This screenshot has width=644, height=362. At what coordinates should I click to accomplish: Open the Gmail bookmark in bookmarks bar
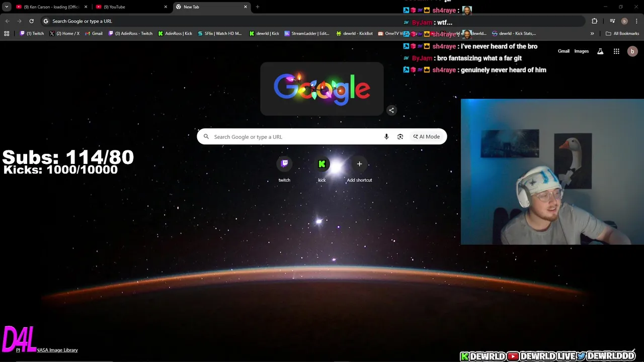(94, 34)
